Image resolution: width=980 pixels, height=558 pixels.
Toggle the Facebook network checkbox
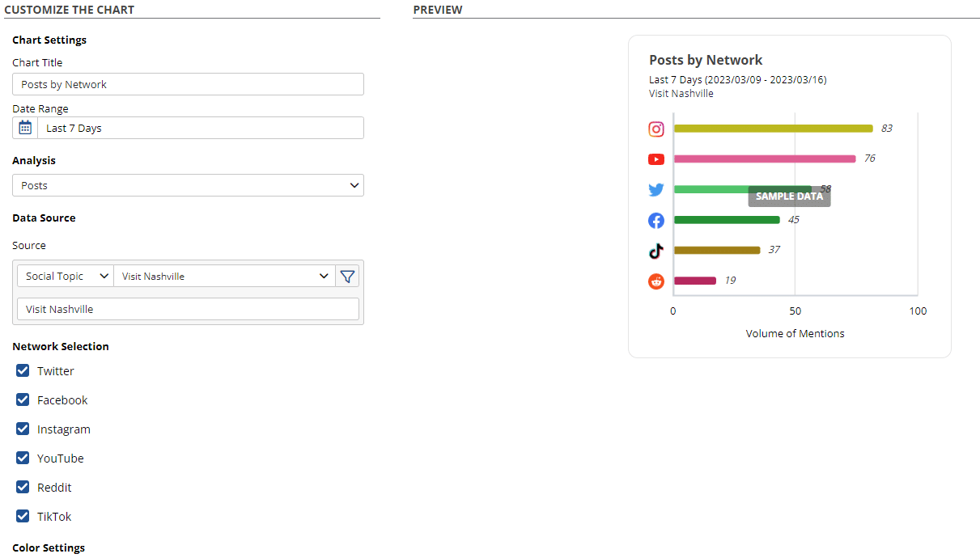click(x=23, y=400)
